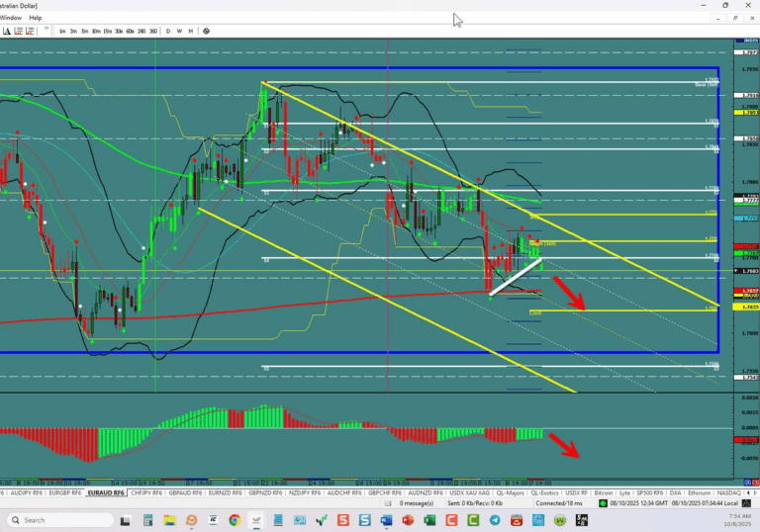Open the GBPNZD RF6 chart tab

(x=265, y=492)
